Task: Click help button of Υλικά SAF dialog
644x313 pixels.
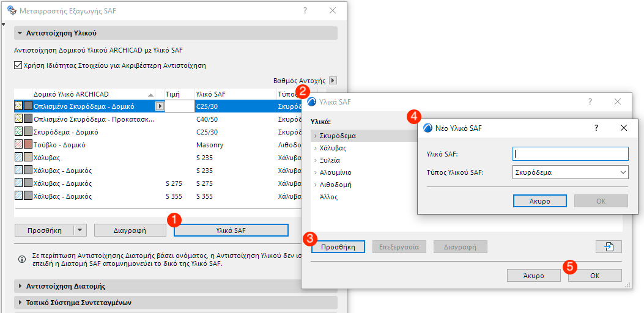Action: (590, 101)
